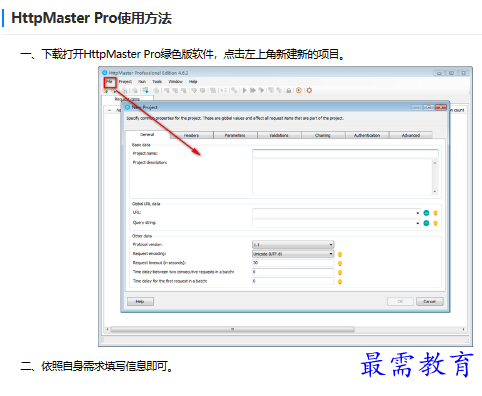Click description box scroll-up arrow
Viewport: 482px width, 396px height.
click(x=435, y=163)
